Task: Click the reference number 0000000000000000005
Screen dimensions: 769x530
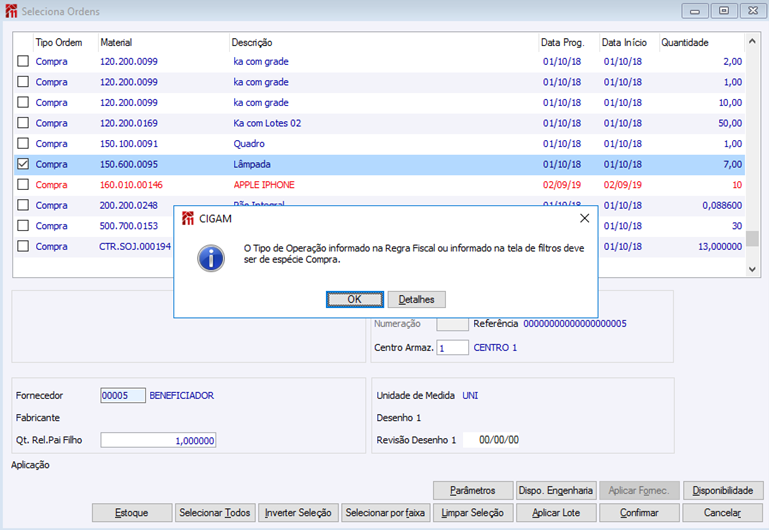Action: (x=575, y=324)
